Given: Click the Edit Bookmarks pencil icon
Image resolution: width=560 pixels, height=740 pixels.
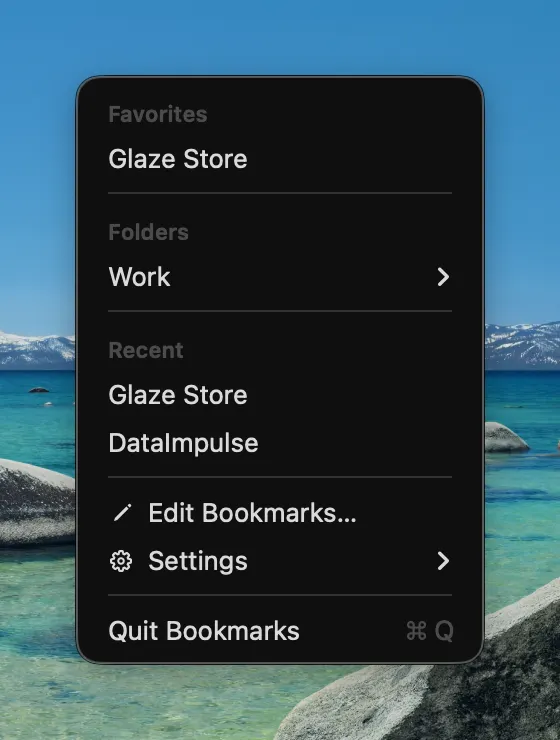Looking at the screenshot, I should click(122, 513).
